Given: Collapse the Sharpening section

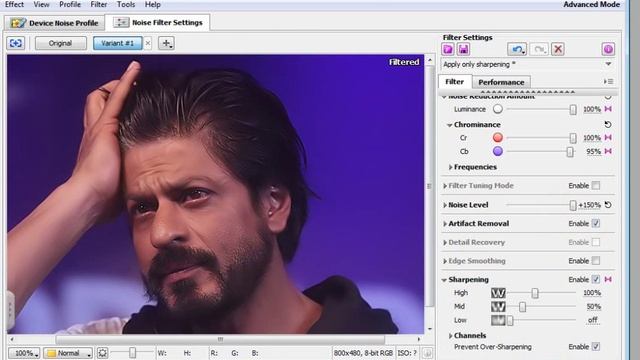Looking at the screenshot, I should coord(444,280).
